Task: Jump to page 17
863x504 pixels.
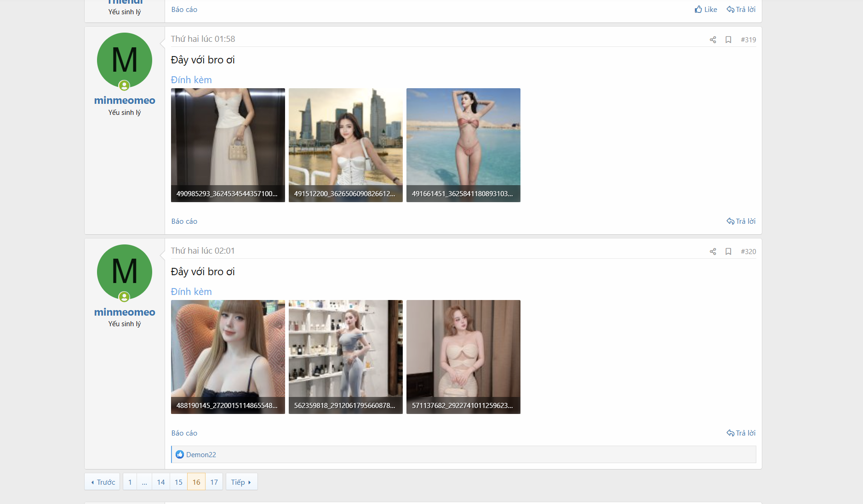Action: (214, 482)
